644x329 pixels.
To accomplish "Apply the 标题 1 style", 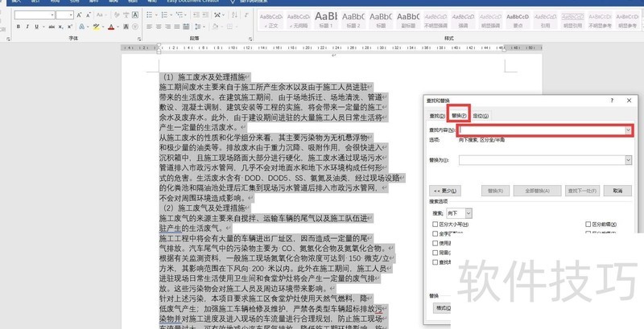I will (x=326, y=20).
